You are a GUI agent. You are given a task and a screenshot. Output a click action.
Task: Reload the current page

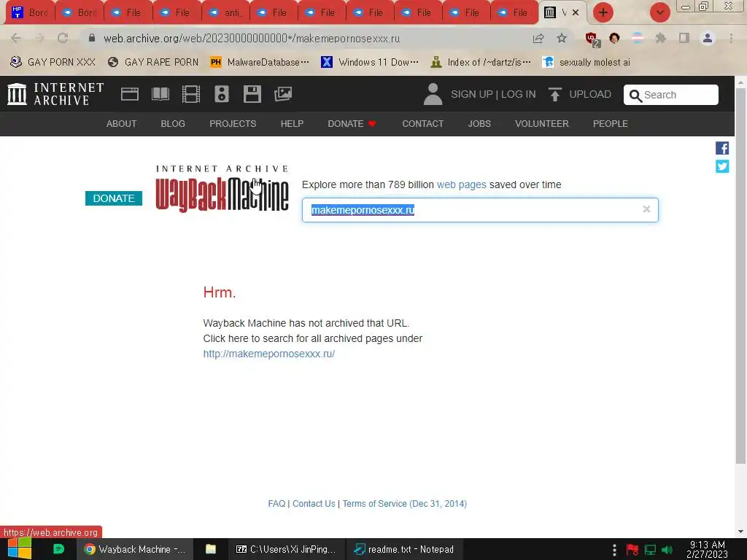(63, 38)
